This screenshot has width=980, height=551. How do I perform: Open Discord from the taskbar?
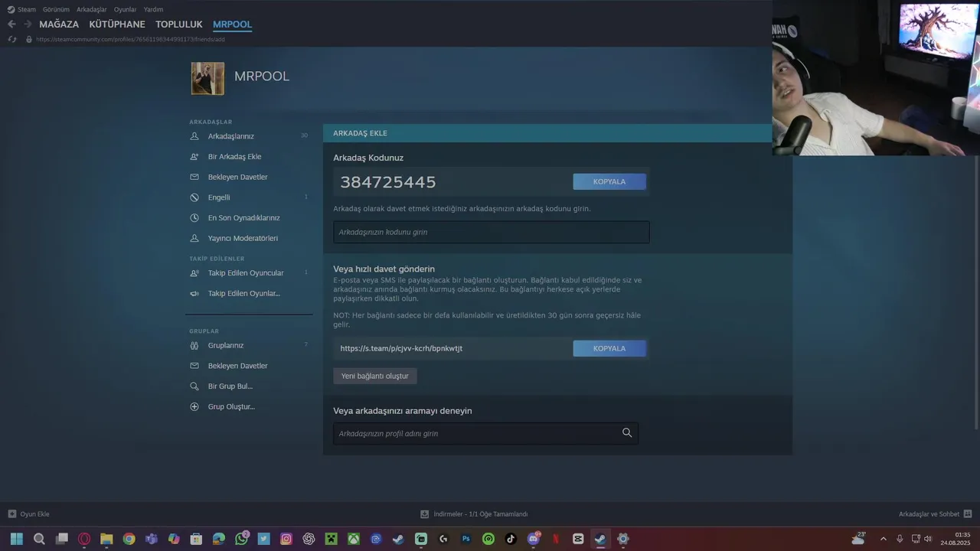coord(534,539)
